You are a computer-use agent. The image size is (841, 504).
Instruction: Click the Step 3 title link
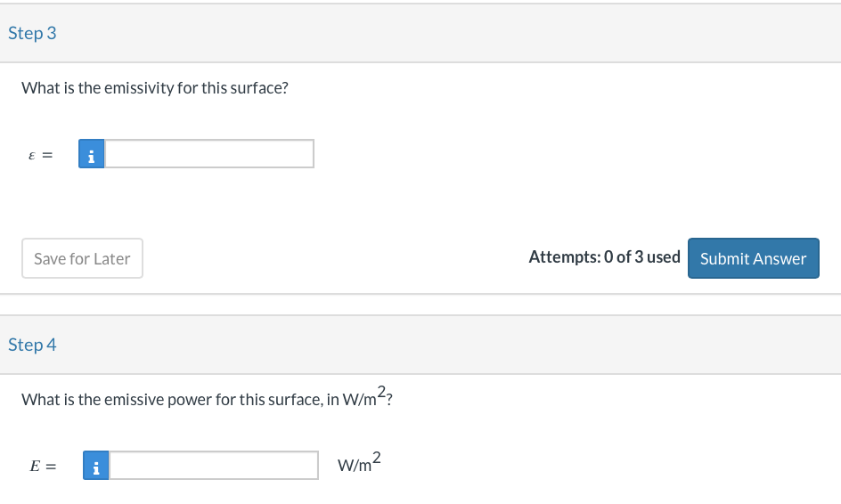(x=32, y=33)
